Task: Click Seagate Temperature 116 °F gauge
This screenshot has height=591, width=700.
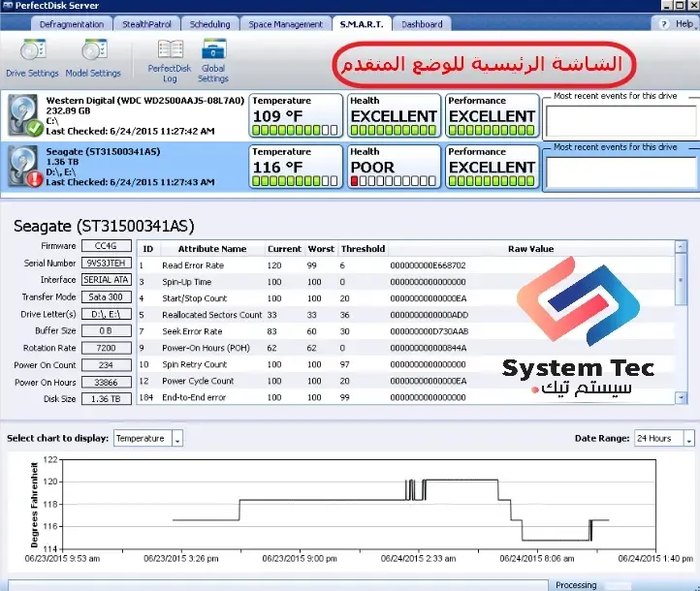Action: [296, 167]
